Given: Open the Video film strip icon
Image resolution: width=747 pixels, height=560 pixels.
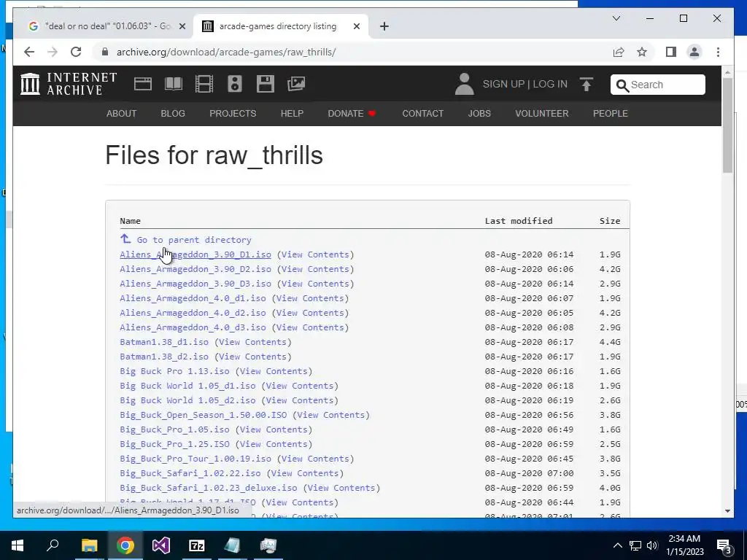Looking at the screenshot, I should click(204, 84).
